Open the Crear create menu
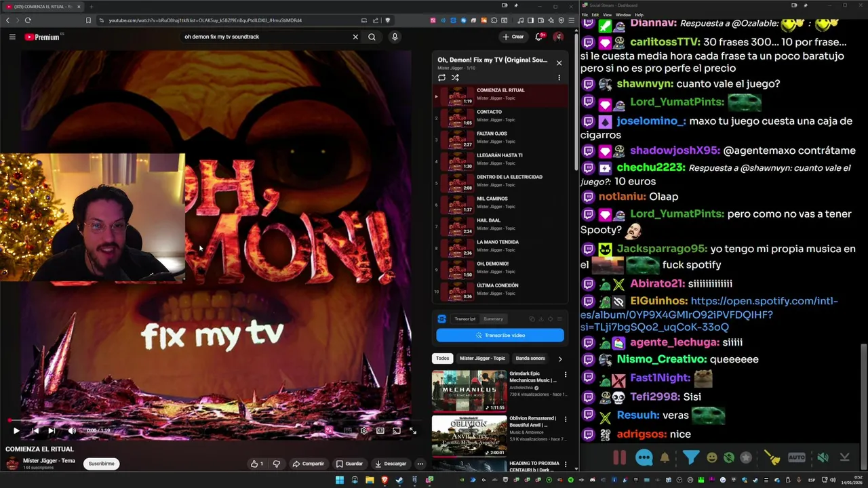 click(513, 37)
